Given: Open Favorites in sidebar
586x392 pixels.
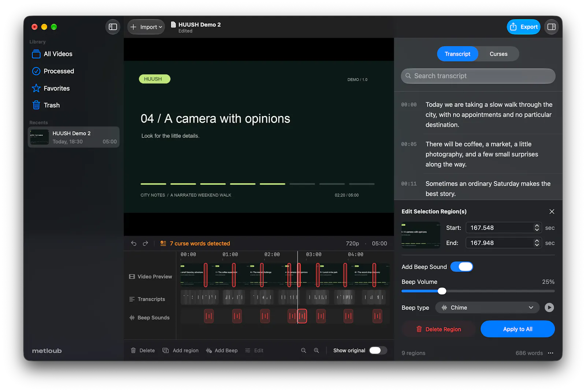Looking at the screenshot, I should coord(51,88).
